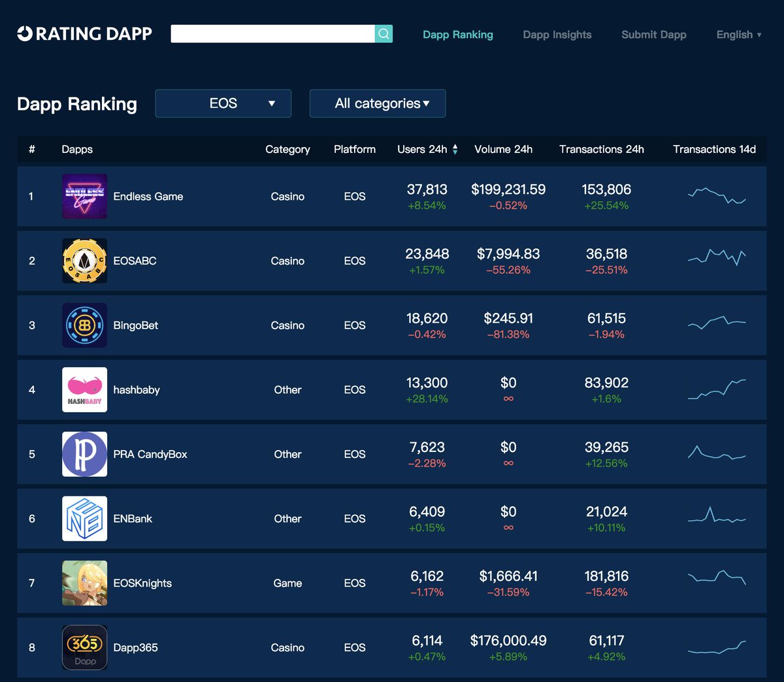Open PRA CandyBox name link
The height and width of the screenshot is (682, 784).
pyautogui.click(x=150, y=454)
